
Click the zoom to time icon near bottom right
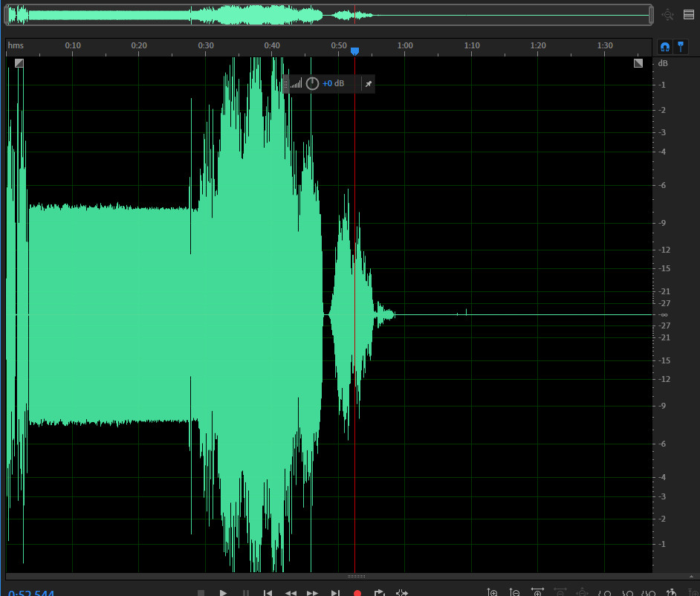click(x=671, y=592)
